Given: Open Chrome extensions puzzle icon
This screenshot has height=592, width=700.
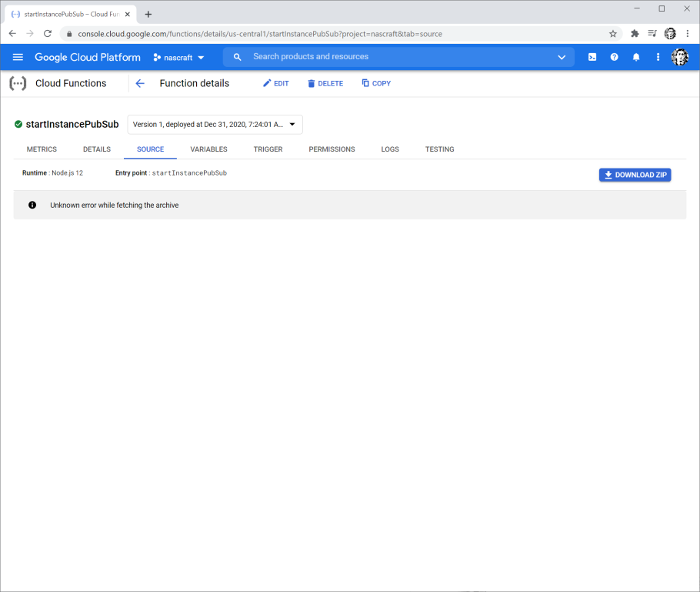Looking at the screenshot, I should pos(635,34).
